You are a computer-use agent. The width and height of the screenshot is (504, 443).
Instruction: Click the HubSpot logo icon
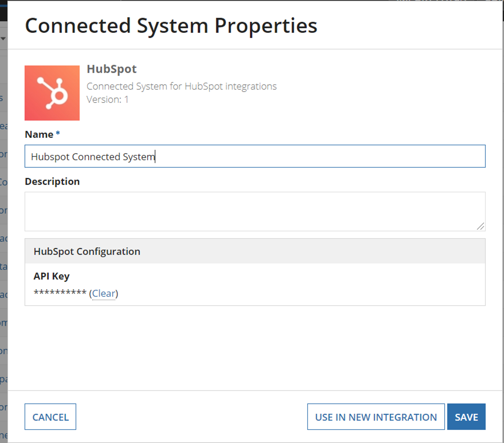52,93
